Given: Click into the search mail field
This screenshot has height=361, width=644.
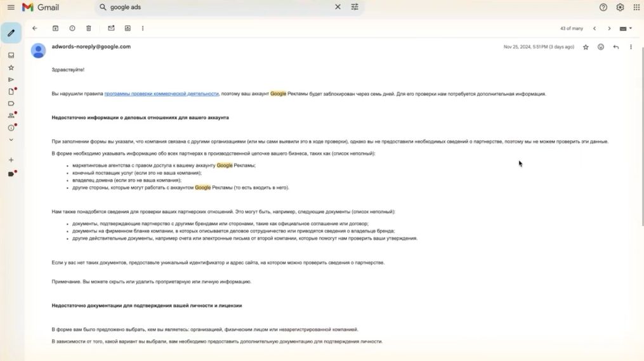Looking at the screenshot, I should pyautogui.click(x=220, y=7).
